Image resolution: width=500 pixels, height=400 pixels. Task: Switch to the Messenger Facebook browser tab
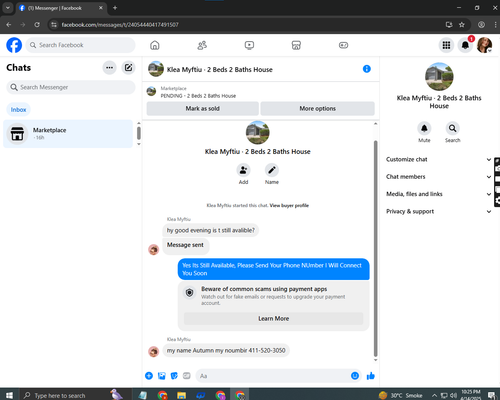click(61, 8)
